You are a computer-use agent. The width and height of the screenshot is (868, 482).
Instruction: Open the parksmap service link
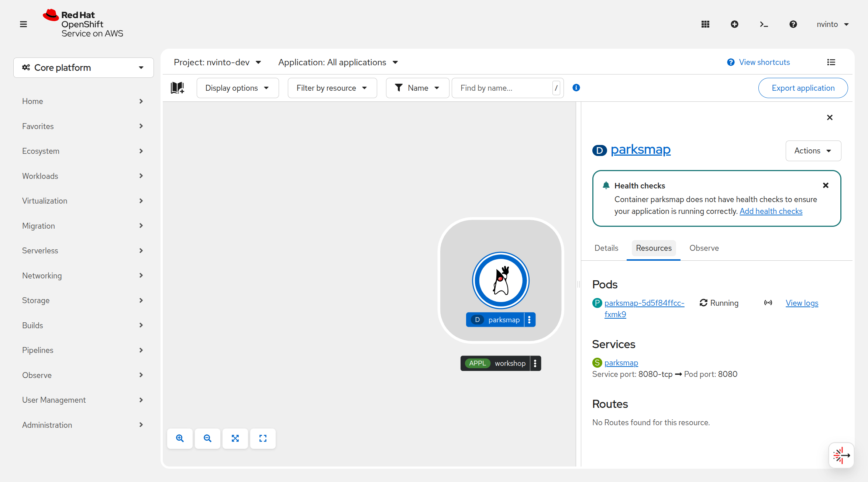(621, 363)
